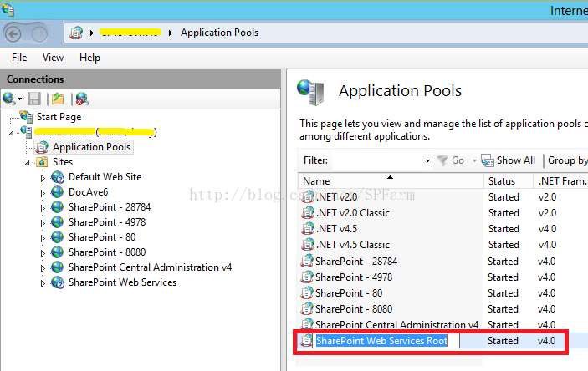The image size is (588, 371).
Task: Click the SharePoint - 28784 site globe icon
Action: [58, 207]
